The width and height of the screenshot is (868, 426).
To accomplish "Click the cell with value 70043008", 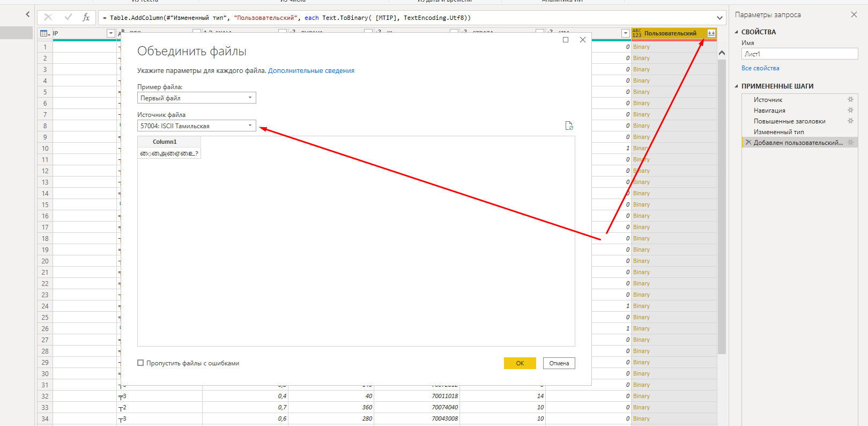I will point(417,418).
